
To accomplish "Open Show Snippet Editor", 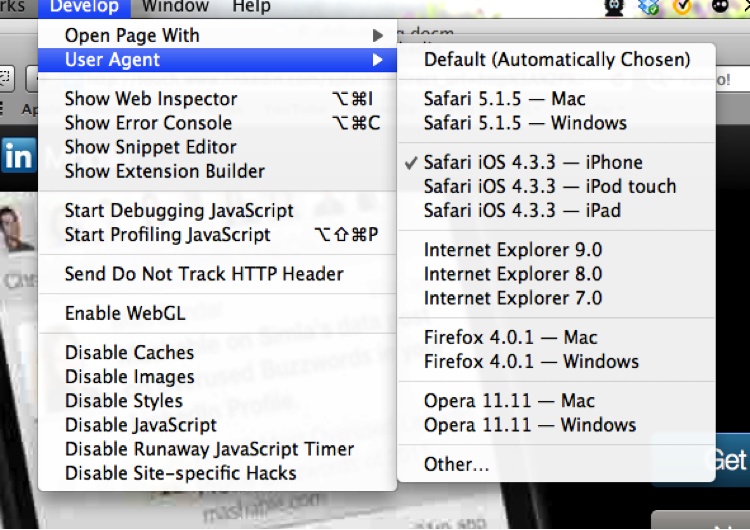I will (217, 147).
